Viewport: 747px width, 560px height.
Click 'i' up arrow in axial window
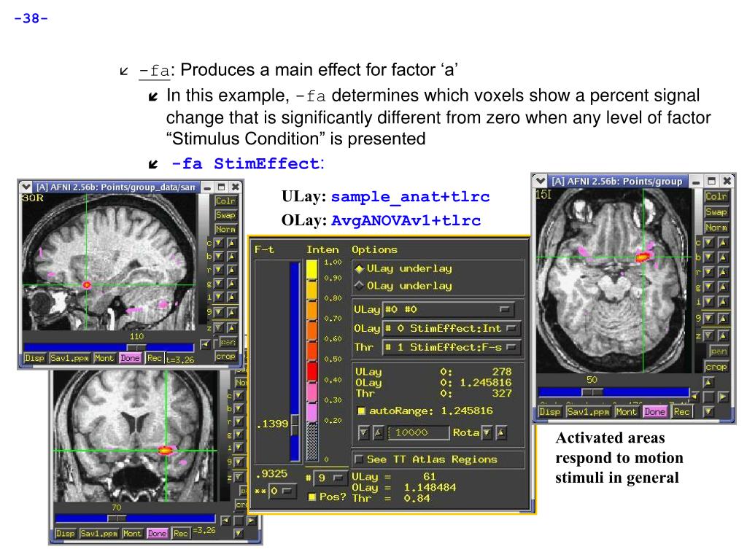click(723, 301)
